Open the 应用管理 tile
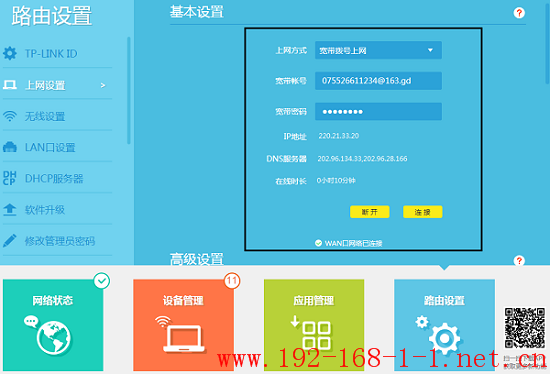The height and width of the screenshot is (374, 550). coord(314,325)
